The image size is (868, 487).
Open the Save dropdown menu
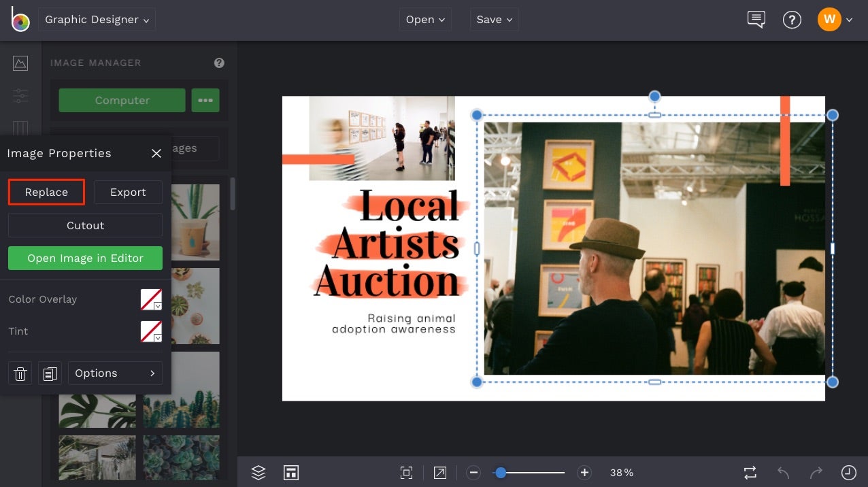click(x=494, y=19)
